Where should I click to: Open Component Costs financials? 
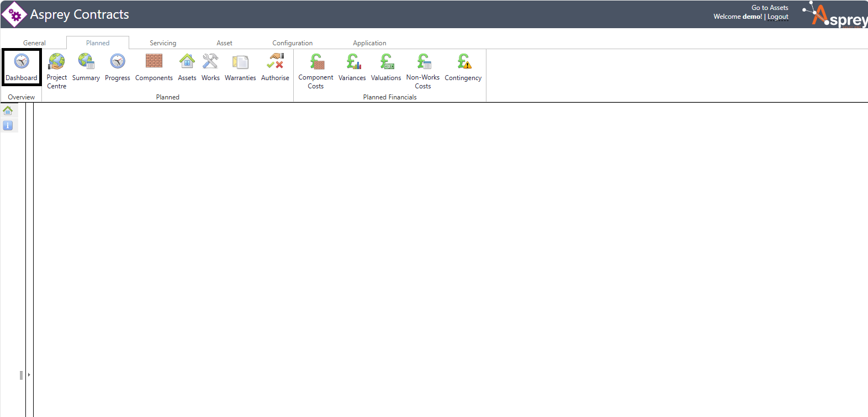316,61
